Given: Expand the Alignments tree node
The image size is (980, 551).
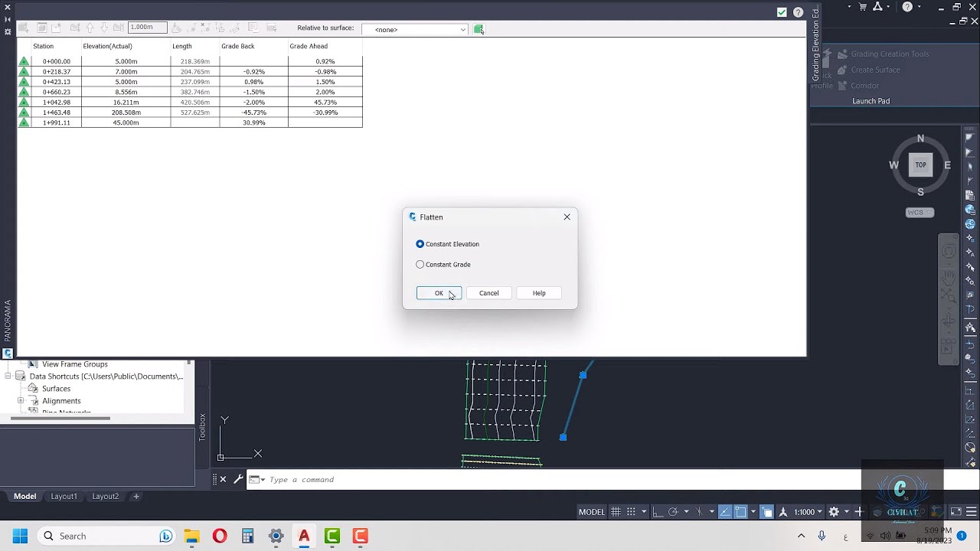Looking at the screenshot, I should pos(21,401).
